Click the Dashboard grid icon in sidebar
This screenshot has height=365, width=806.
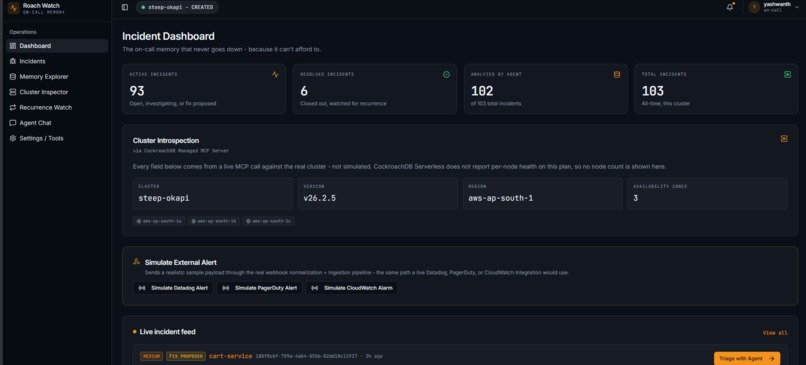click(13, 46)
